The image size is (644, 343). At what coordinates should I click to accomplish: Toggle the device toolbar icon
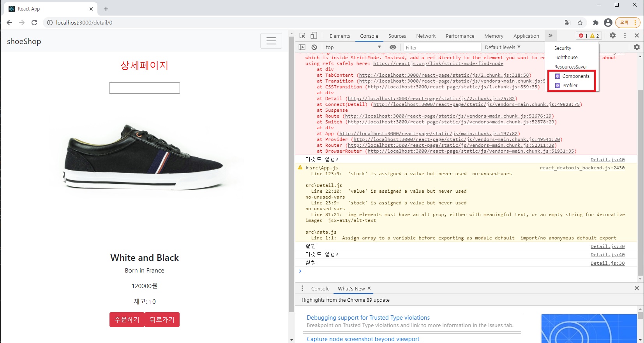tap(314, 36)
